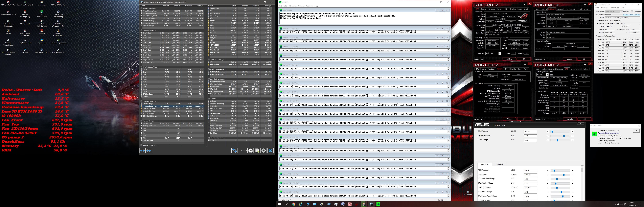Select the TurboV Core V1.03.02 desktop icon
Screen dimensions: 644x207
click(x=8, y=13)
